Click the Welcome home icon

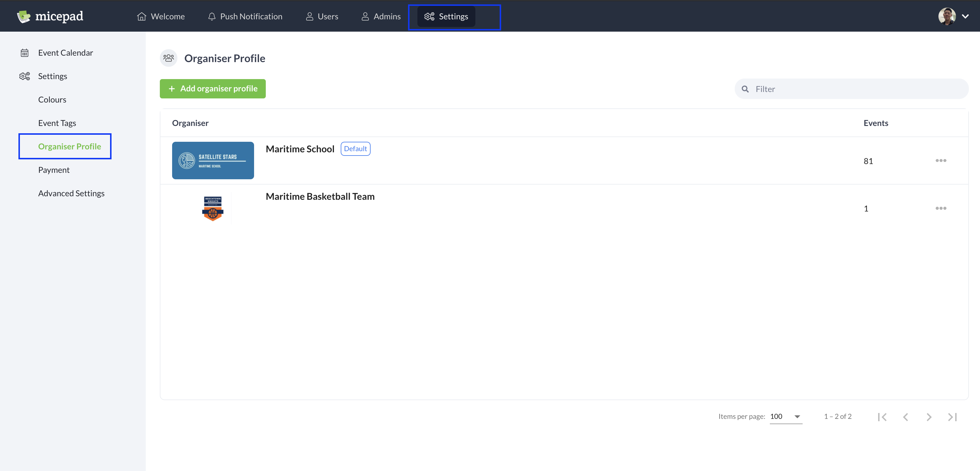coord(141,16)
